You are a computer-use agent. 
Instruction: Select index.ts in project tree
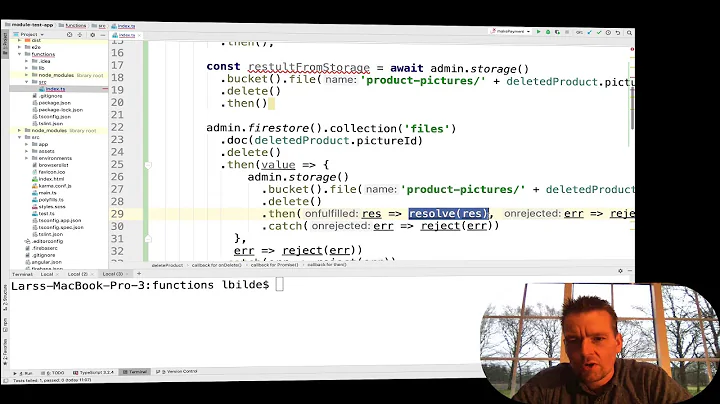tap(55, 89)
